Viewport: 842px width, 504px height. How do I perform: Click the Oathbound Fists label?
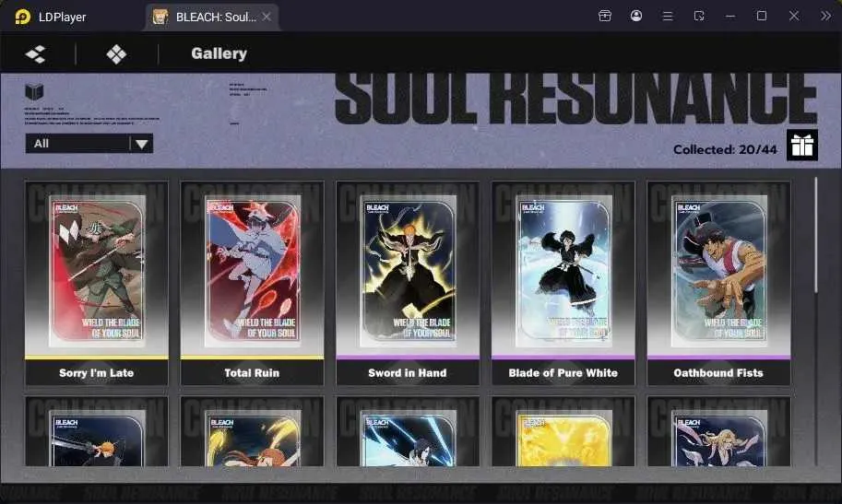tap(718, 372)
